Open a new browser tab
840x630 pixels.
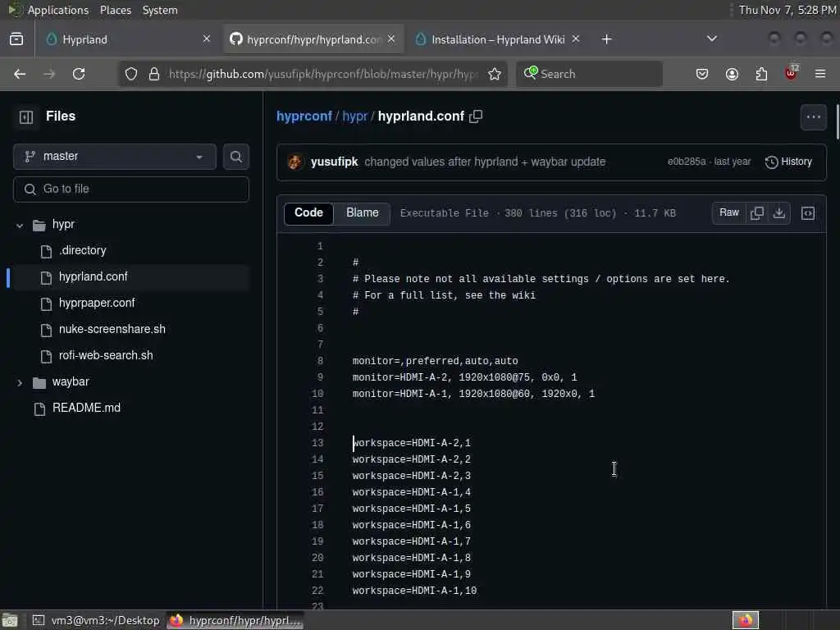pos(606,39)
